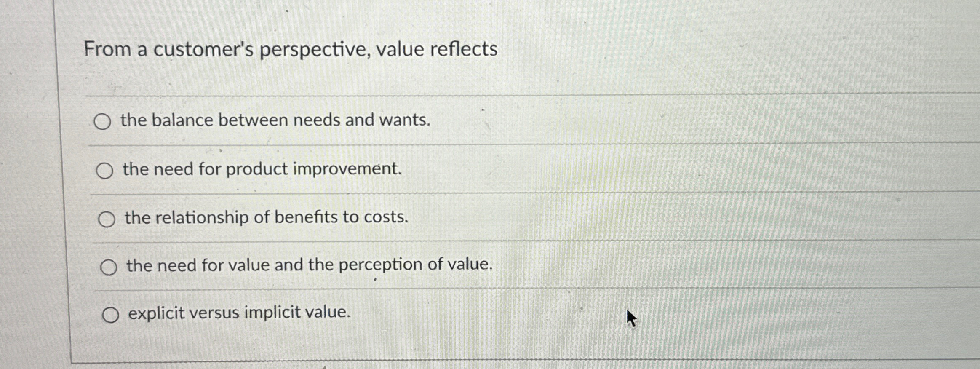Select radio button for 'the need for value and the perception of value'
This screenshot has height=369, width=980.
(109, 266)
